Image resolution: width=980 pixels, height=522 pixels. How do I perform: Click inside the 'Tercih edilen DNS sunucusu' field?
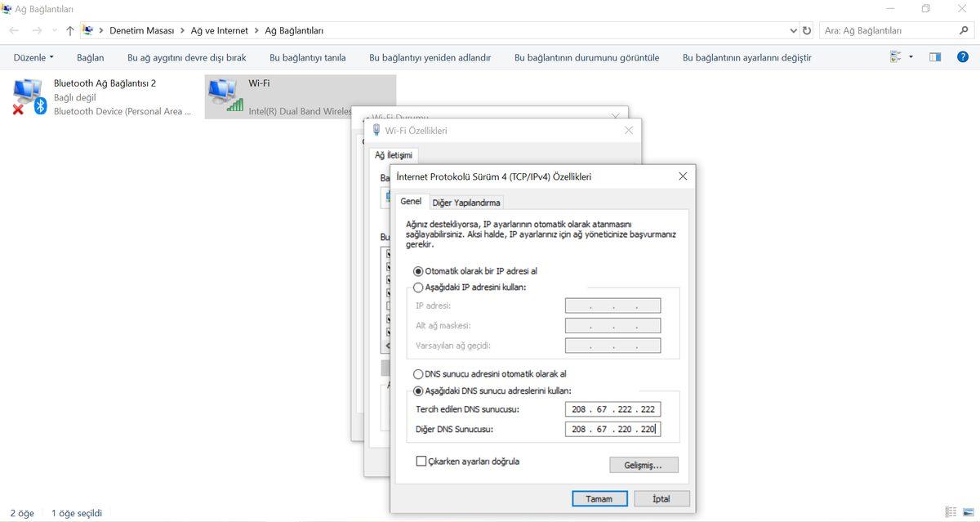tap(612, 408)
